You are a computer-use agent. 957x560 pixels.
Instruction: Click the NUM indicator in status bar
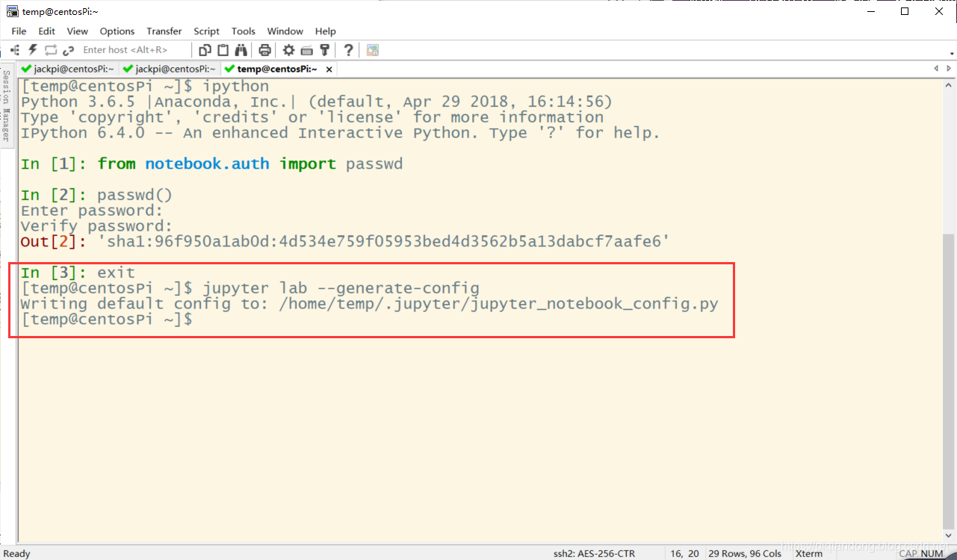932,553
